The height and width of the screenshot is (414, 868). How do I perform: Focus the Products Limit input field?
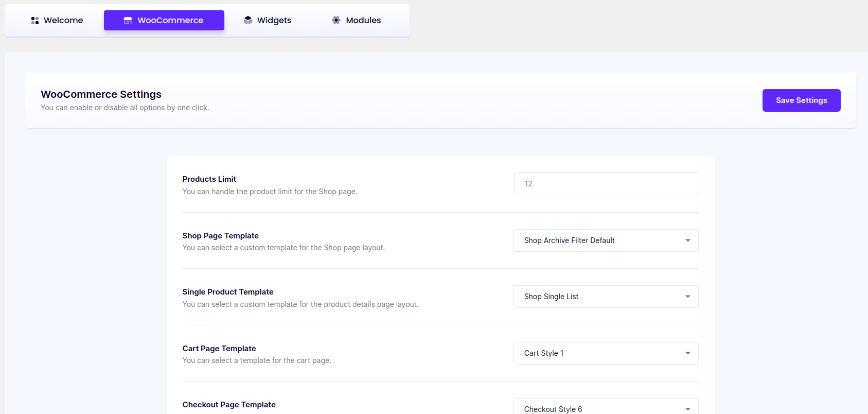click(x=606, y=184)
